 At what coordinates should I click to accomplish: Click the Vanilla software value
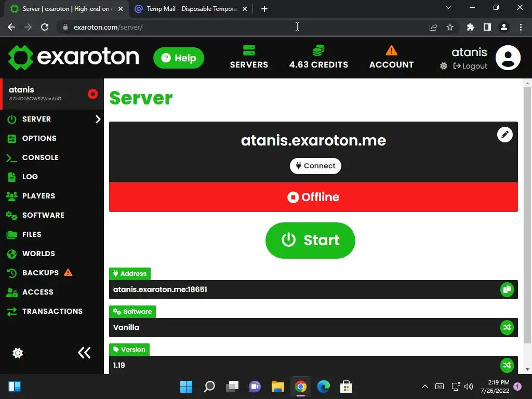tap(126, 327)
